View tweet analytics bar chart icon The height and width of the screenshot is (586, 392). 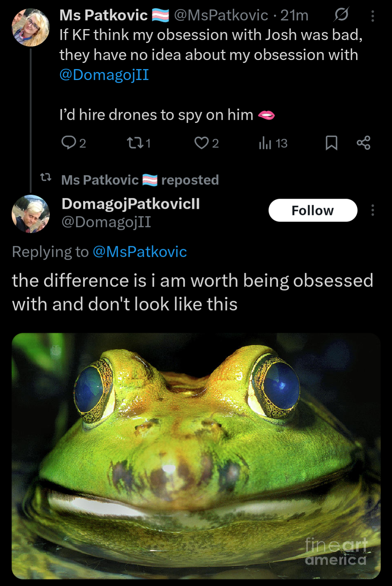point(265,143)
